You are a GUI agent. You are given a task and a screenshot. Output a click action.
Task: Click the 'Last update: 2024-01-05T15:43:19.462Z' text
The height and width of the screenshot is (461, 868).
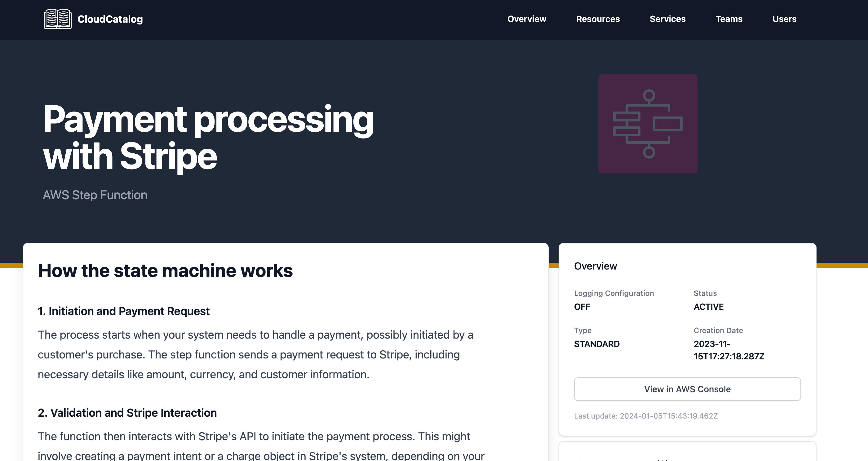(646, 416)
